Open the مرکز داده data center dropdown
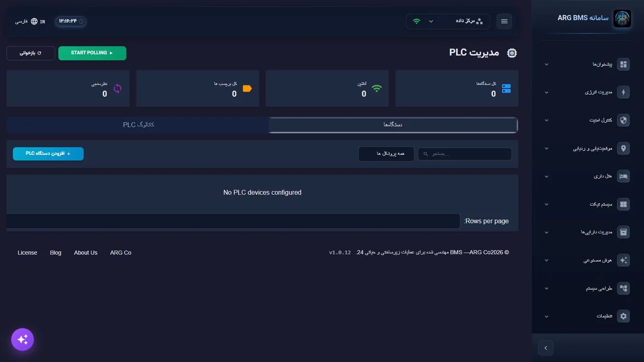The image size is (644, 362). click(448, 22)
